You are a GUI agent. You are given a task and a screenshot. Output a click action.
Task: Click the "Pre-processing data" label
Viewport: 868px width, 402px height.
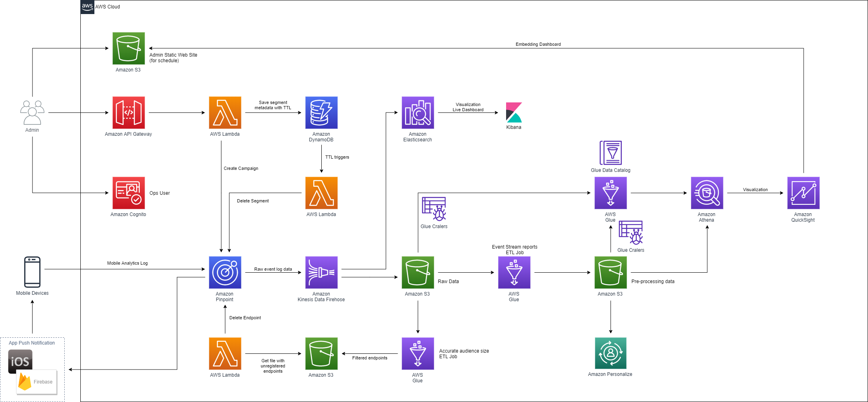(653, 282)
